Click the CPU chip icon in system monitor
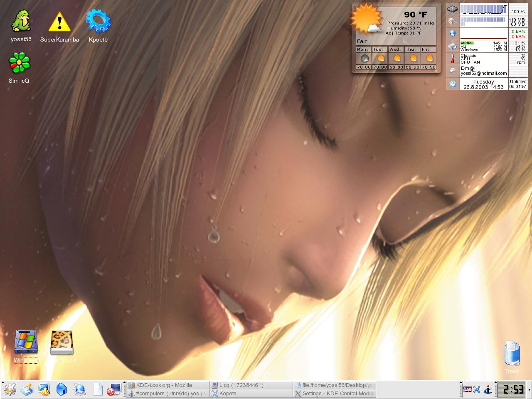Screen dimensions: 532x399 (x=453, y=9)
